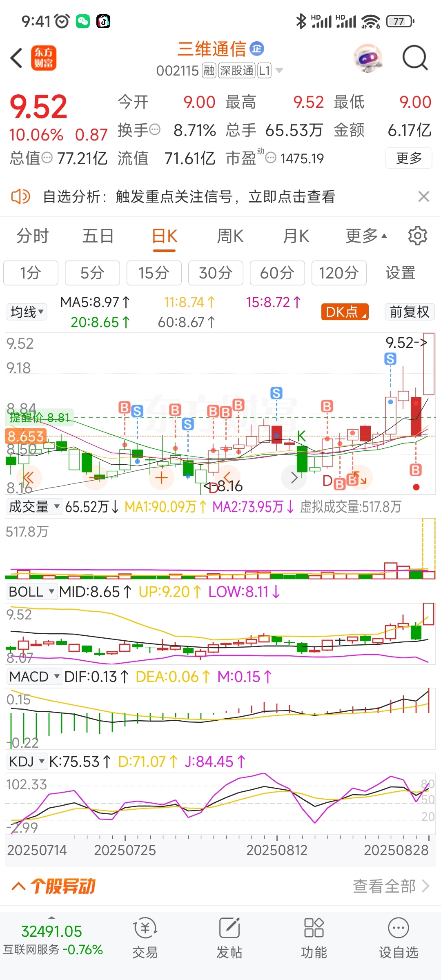Tap the 8.653 price tag on the chart
The image size is (441, 980).
[25, 436]
